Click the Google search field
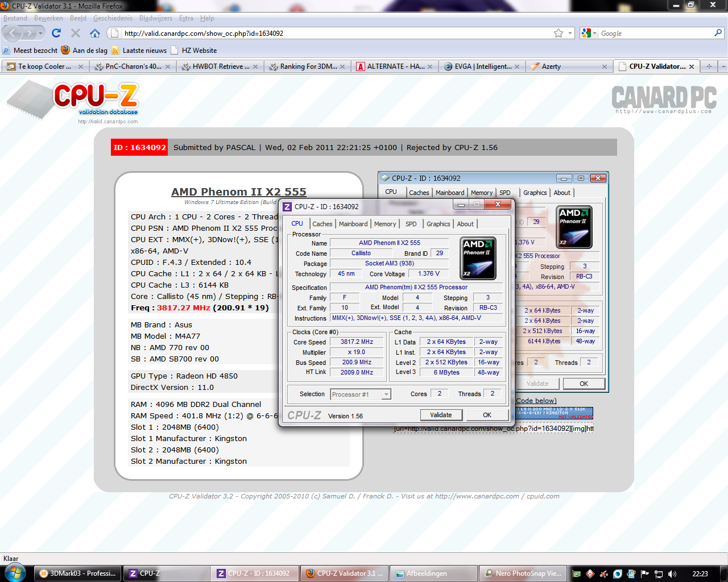 click(x=654, y=33)
